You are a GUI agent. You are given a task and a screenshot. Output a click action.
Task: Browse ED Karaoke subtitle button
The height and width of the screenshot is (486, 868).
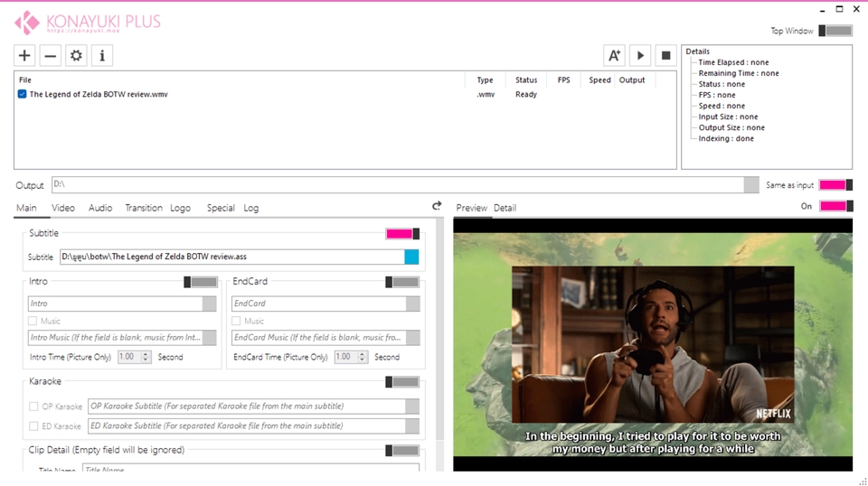tap(412, 426)
